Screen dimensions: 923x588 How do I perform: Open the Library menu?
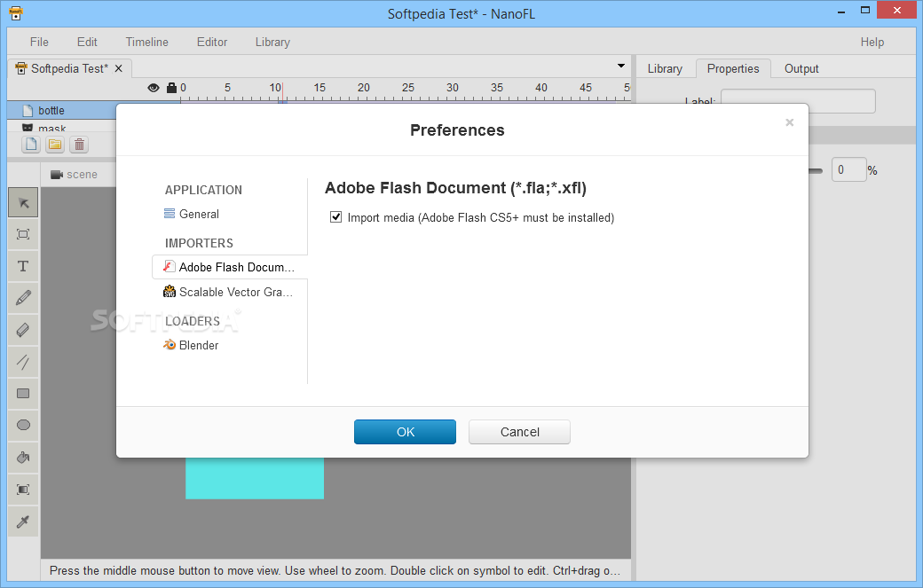pyautogui.click(x=272, y=42)
